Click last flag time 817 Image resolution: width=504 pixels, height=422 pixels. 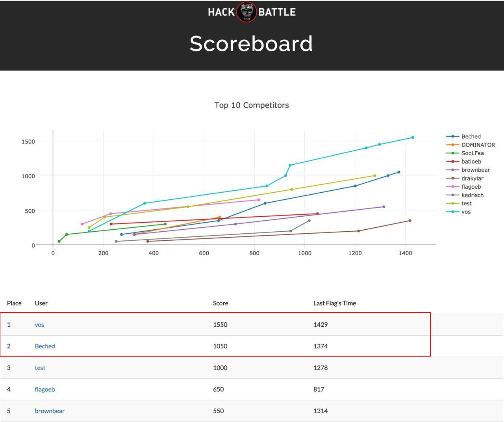[319, 389]
